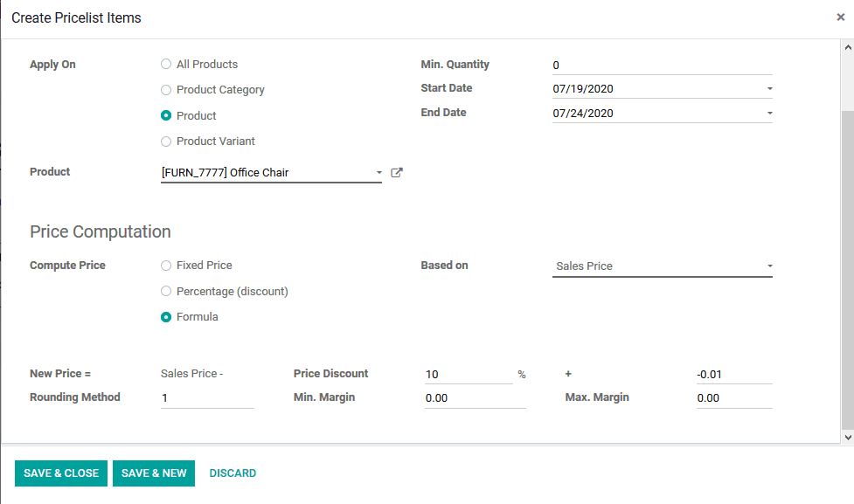Open the Start Date picker arrow

(x=769, y=89)
